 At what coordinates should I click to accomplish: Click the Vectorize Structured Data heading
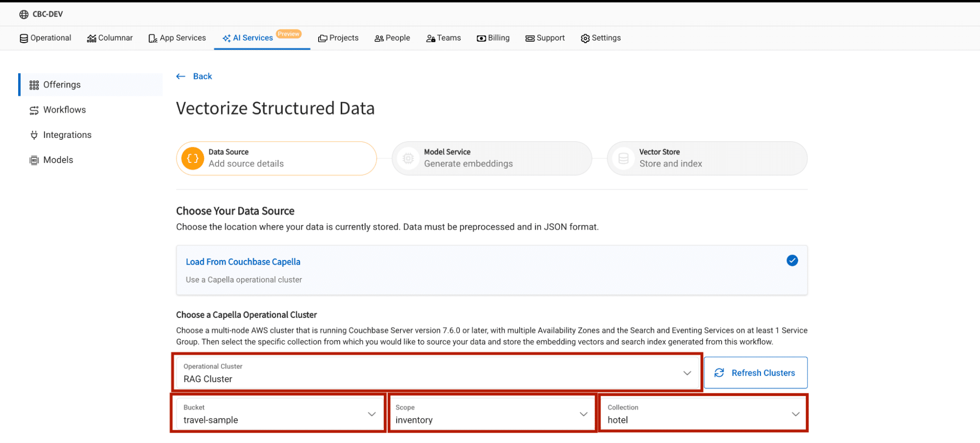276,108
